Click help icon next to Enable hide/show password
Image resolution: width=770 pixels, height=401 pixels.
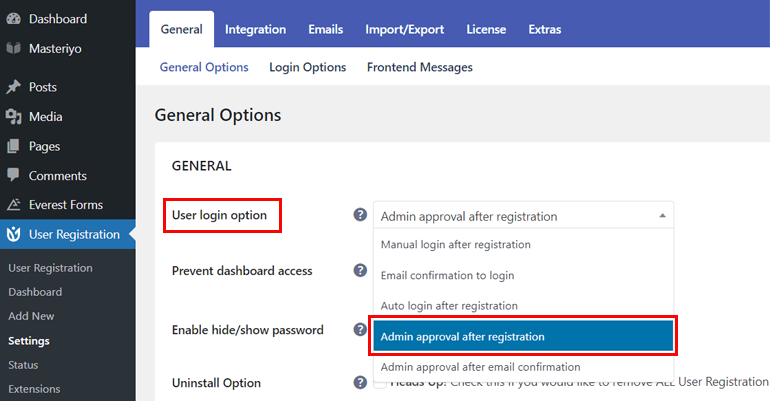click(360, 329)
